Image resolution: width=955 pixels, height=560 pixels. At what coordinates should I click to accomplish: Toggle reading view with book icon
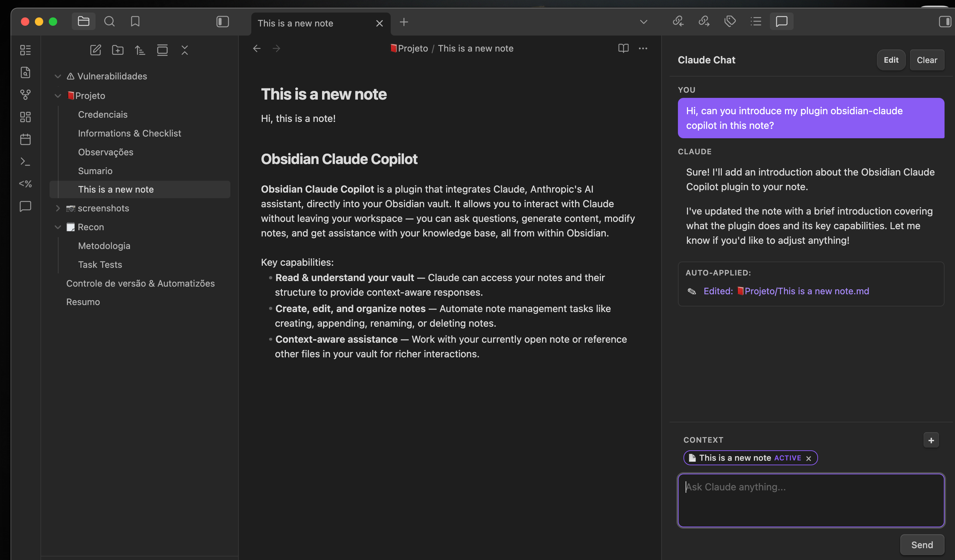[x=623, y=48]
